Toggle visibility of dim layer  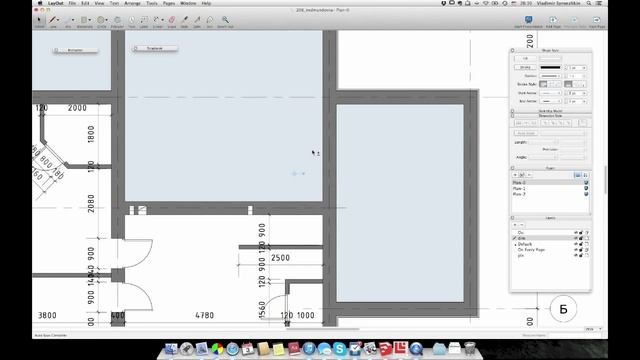pos(576,238)
